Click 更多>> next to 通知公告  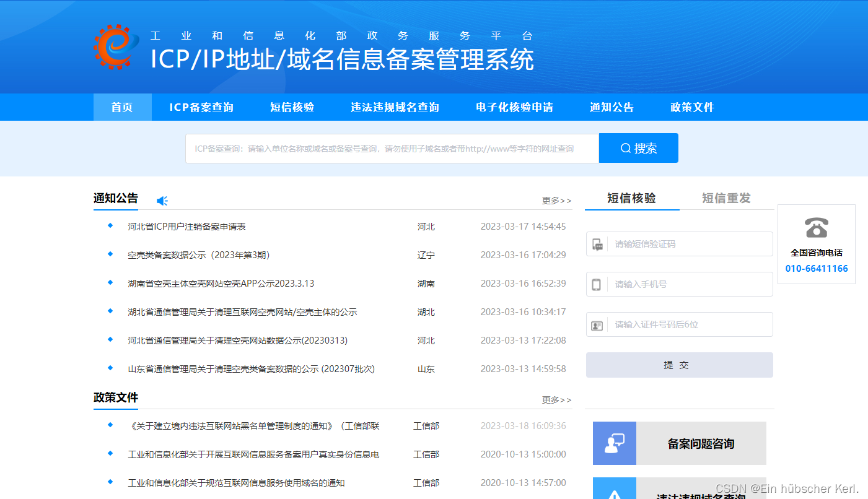click(x=556, y=201)
